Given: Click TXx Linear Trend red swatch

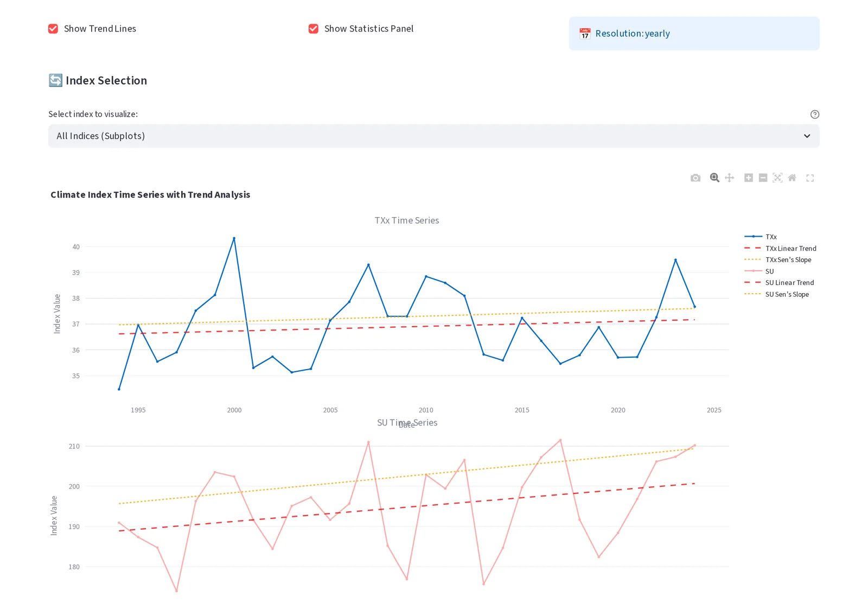Looking at the screenshot, I should (x=753, y=248).
